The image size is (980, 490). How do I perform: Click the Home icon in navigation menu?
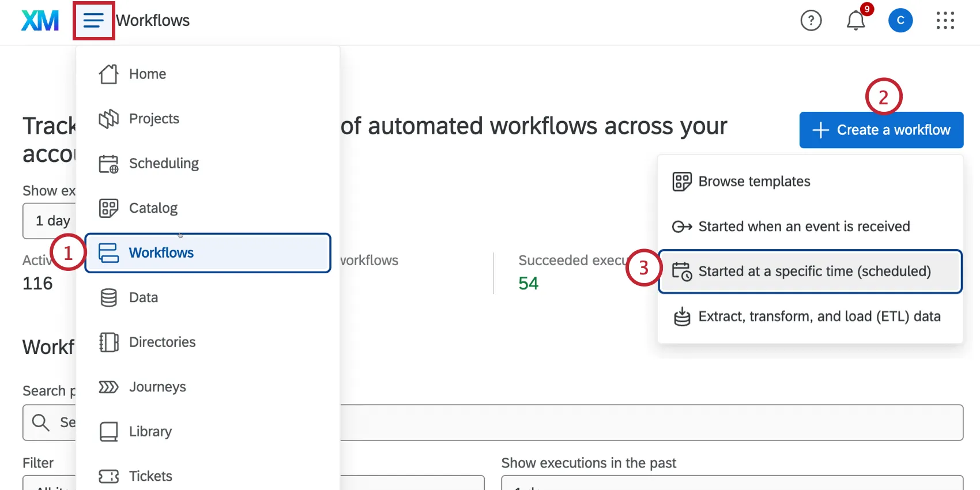108,74
